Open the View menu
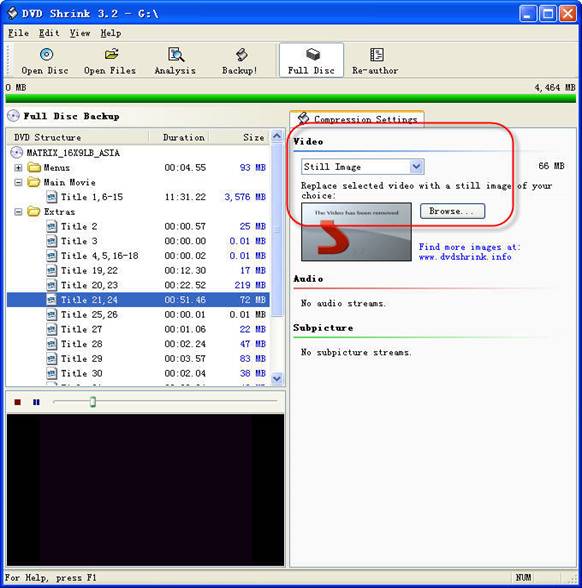582x588 pixels. tap(80, 33)
